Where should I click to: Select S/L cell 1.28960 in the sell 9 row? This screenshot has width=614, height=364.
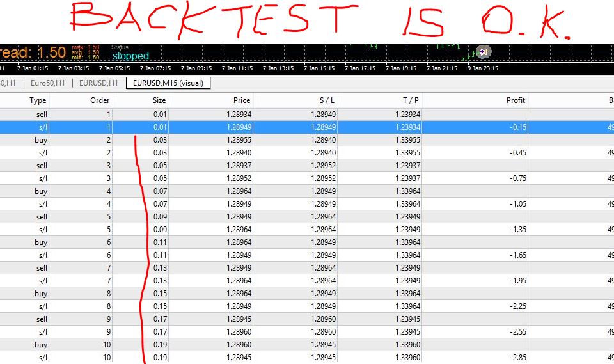pos(324,319)
